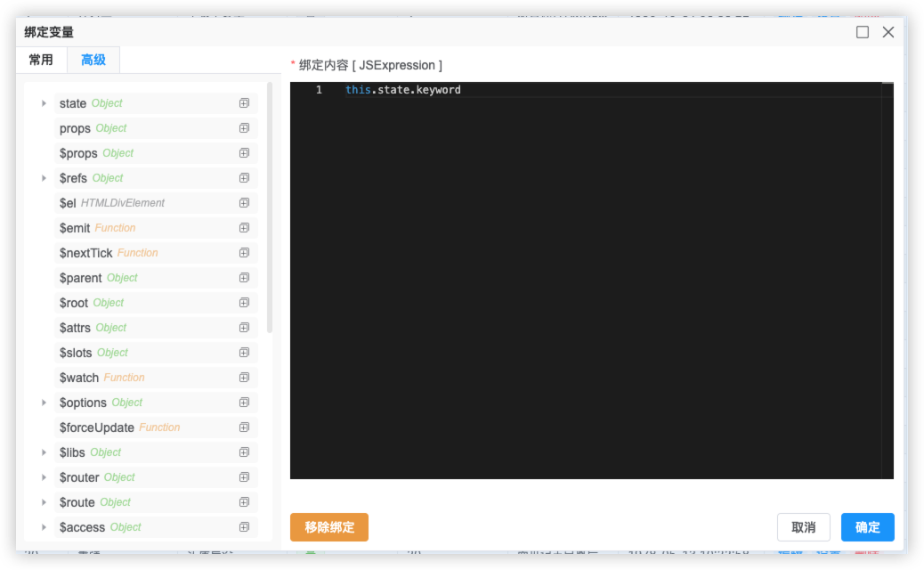Expand the state Object node
The image size is (924, 570).
44,103
